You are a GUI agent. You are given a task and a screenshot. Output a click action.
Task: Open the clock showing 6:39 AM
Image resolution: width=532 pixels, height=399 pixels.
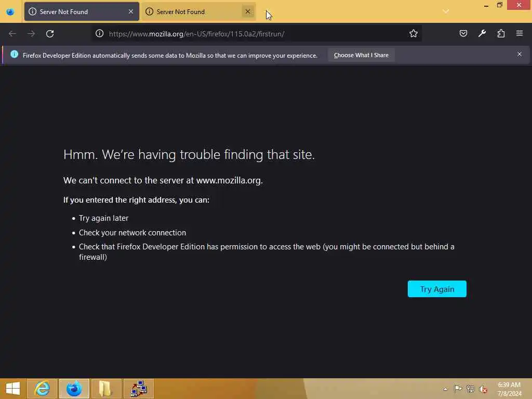click(509, 389)
